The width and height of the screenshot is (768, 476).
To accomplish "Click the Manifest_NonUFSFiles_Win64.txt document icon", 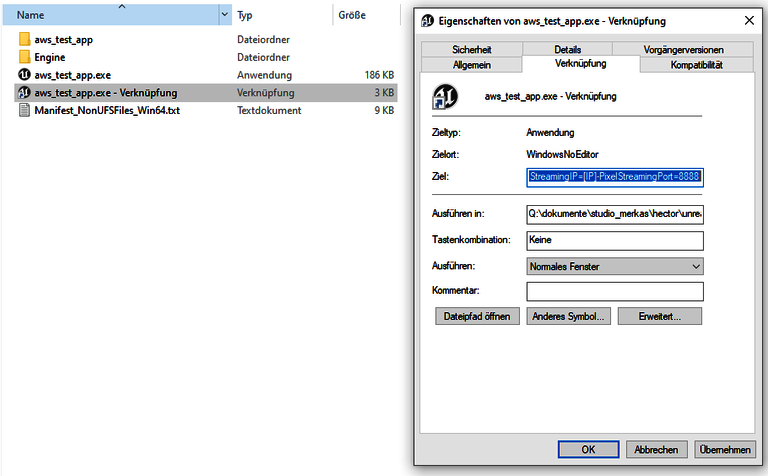I will click(x=25, y=110).
